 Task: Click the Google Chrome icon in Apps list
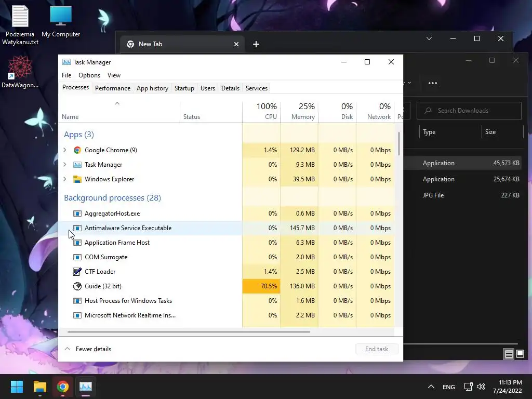(77, 150)
